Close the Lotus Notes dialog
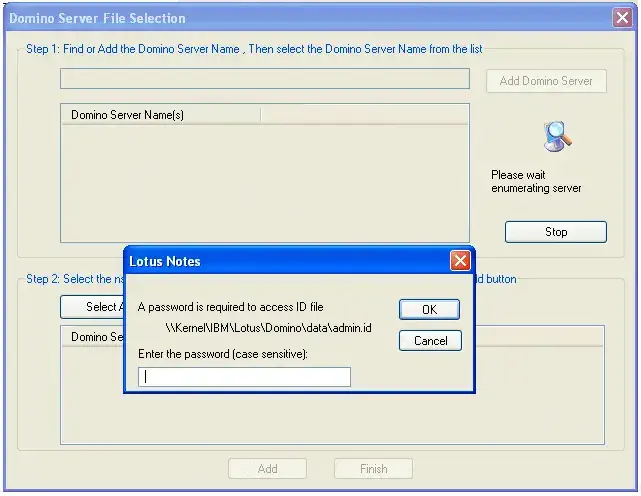The height and width of the screenshot is (496, 641). pos(460,260)
